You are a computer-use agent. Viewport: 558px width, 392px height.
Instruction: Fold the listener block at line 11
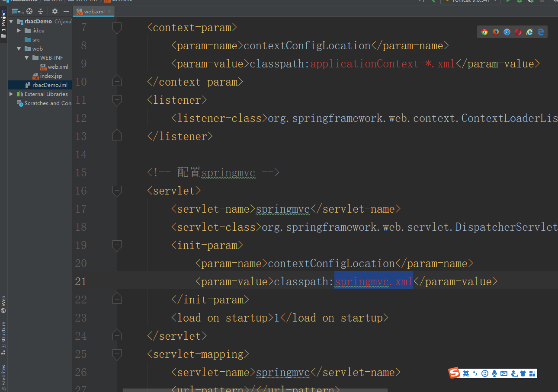tap(117, 100)
